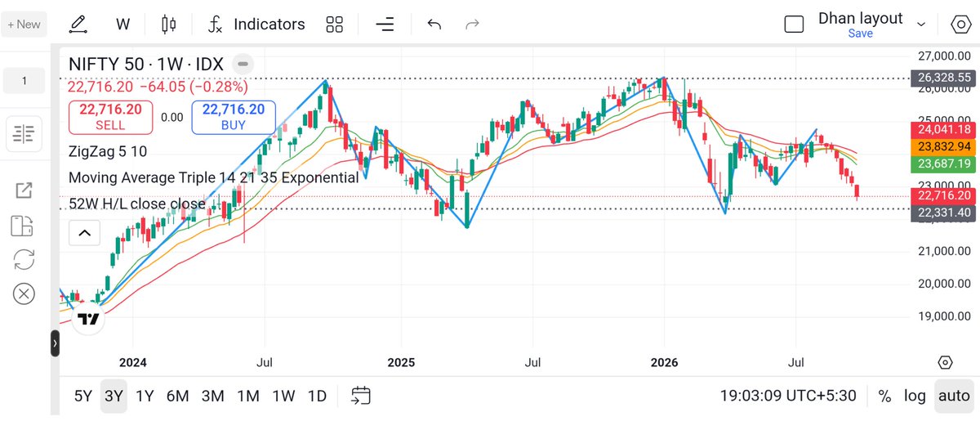Select the 1W time range
This screenshot has width=980, height=421.
point(283,396)
